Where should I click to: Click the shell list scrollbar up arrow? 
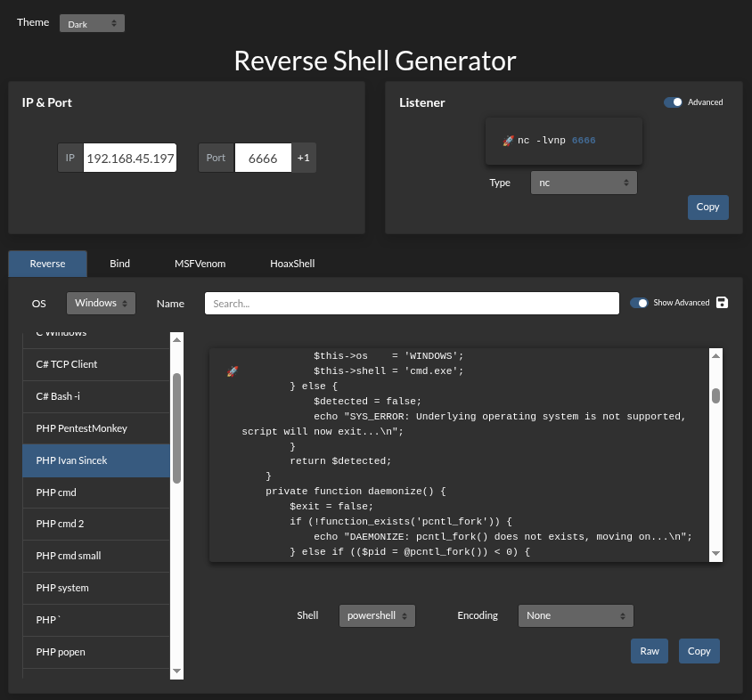177,339
